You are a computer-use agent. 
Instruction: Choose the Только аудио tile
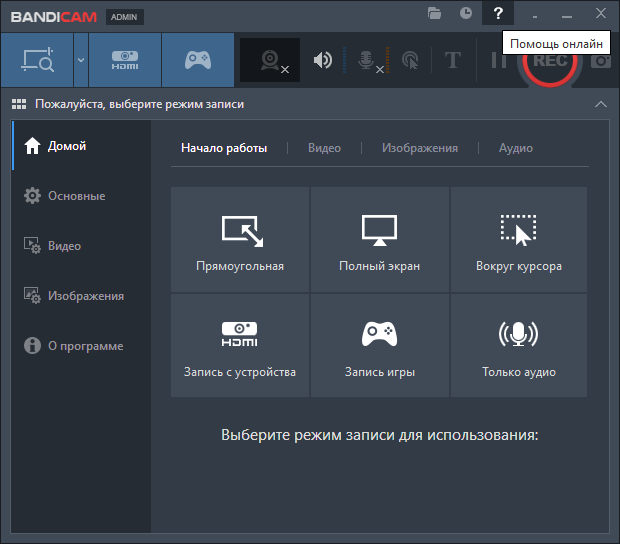tap(519, 345)
